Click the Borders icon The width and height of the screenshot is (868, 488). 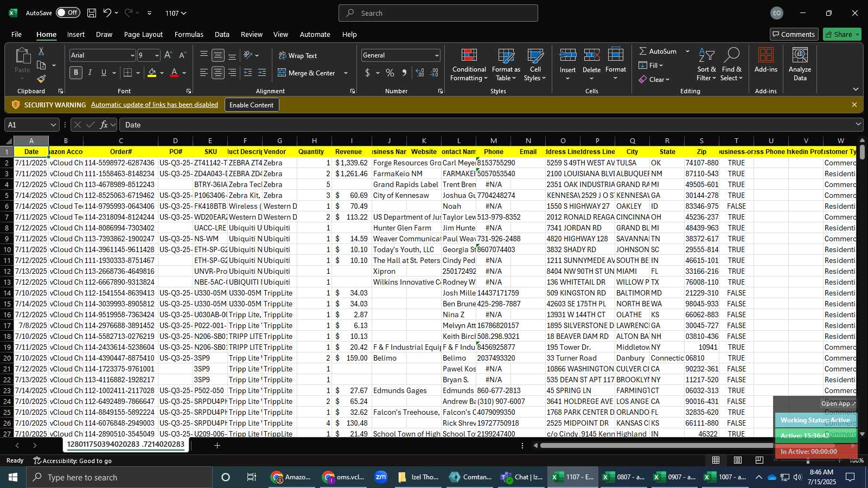point(128,73)
